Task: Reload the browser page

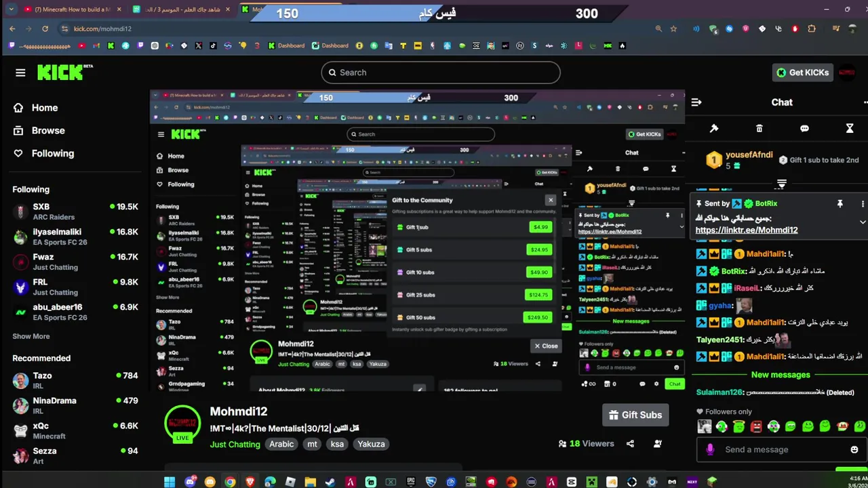Action: click(45, 28)
